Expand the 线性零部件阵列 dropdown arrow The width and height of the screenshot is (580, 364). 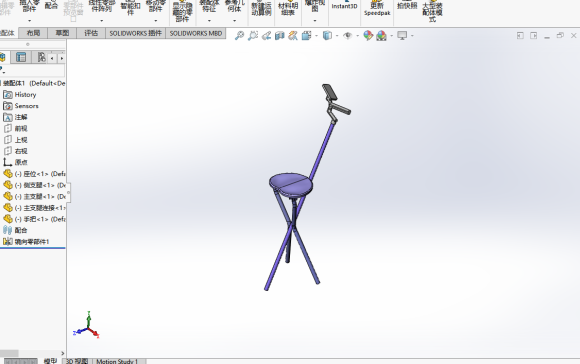[101, 21]
